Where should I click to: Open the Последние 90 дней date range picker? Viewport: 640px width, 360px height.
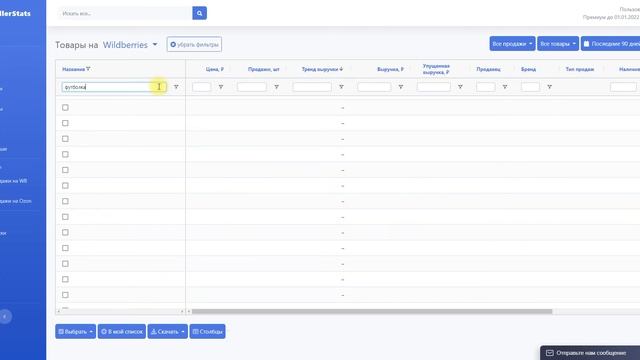[611, 44]
